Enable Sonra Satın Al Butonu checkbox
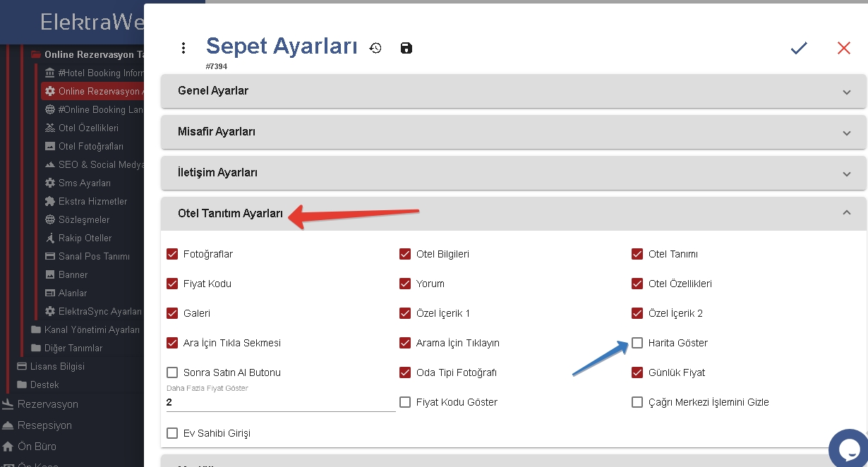 coord(172,372)
